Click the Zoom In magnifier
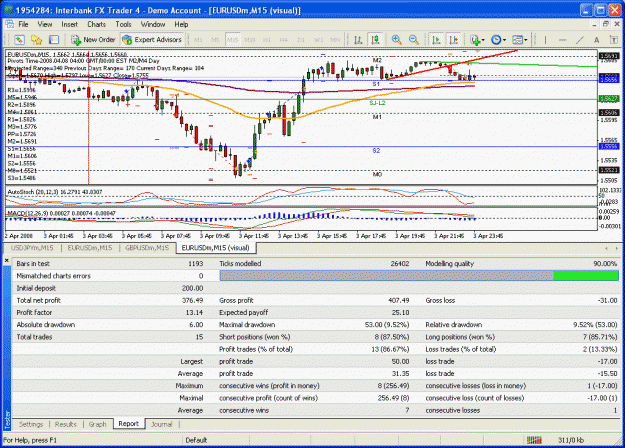The height and width of the screenshot is (448, 625). 396,39
